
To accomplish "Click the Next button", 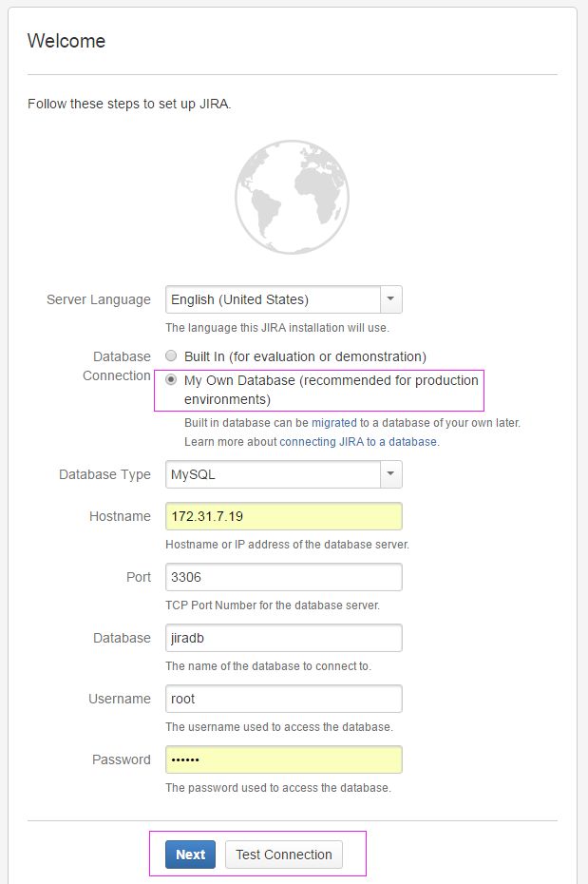I will 190,855.
